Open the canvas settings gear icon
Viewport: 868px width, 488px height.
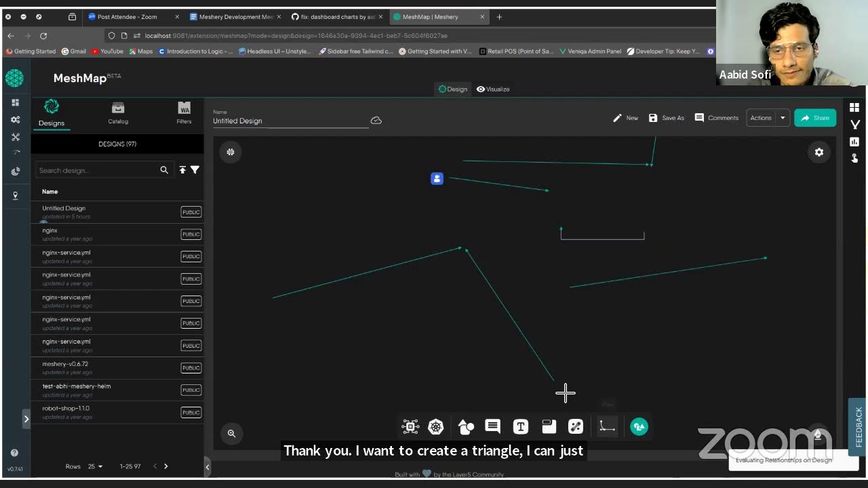point(819,152)
